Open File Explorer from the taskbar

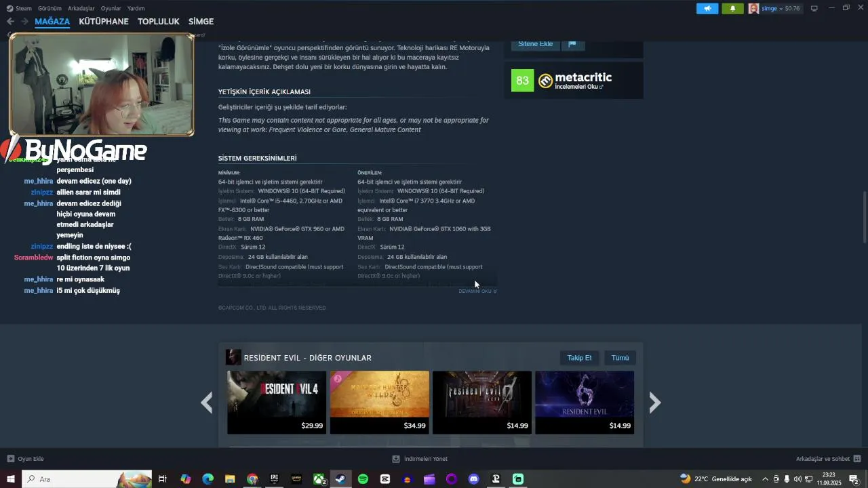230,479
